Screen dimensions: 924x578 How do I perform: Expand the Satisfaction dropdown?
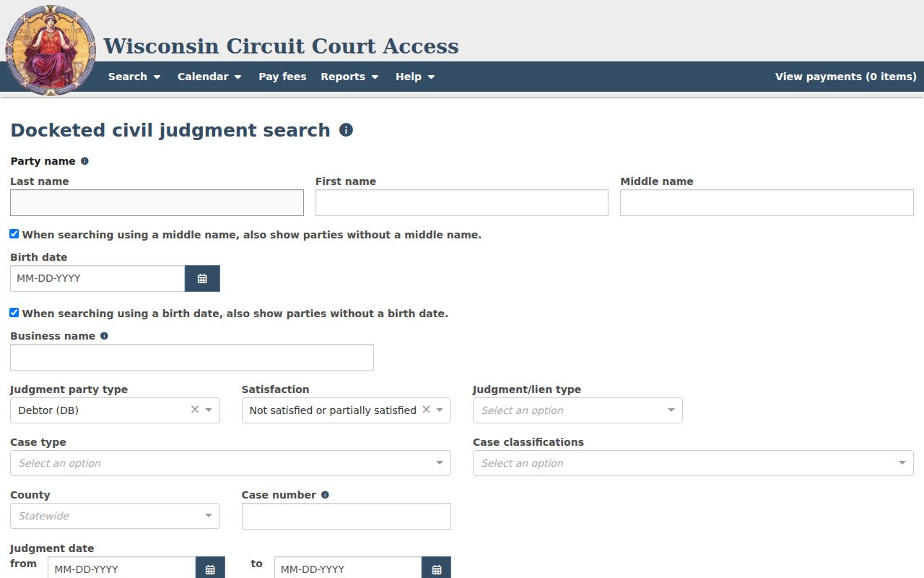pos(440,410)
